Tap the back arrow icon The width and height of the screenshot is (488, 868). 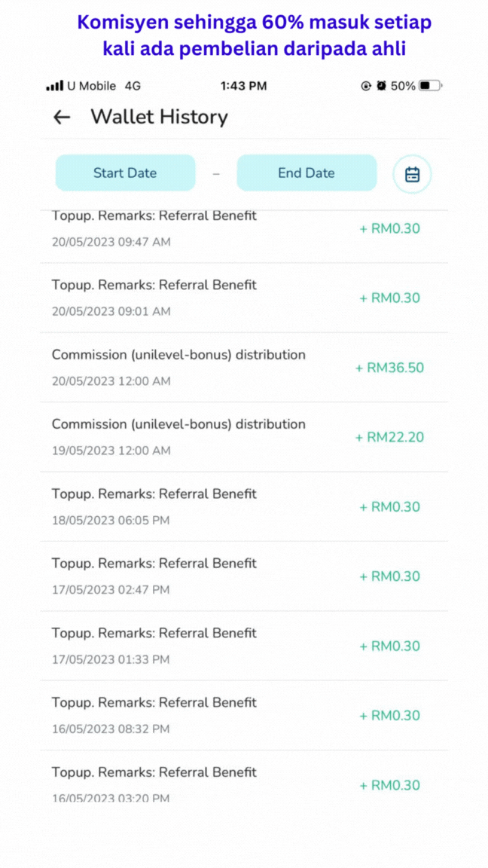62,117
